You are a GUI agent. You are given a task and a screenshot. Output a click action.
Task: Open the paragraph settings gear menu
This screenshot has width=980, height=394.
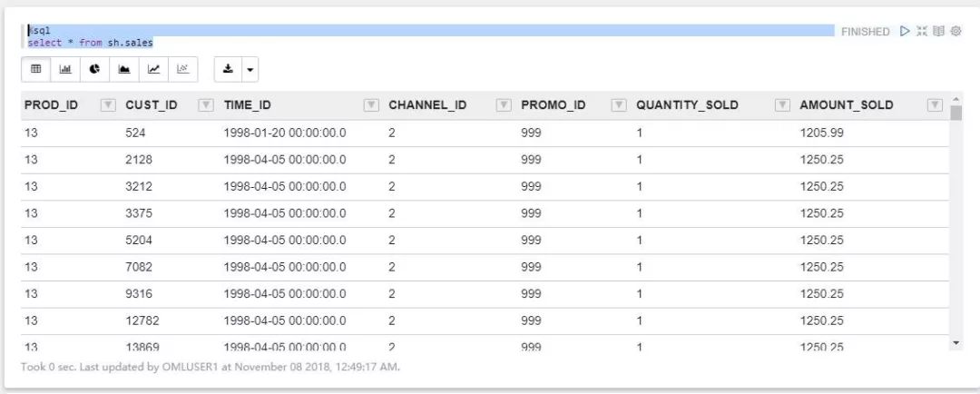click(x=955, y=31)
